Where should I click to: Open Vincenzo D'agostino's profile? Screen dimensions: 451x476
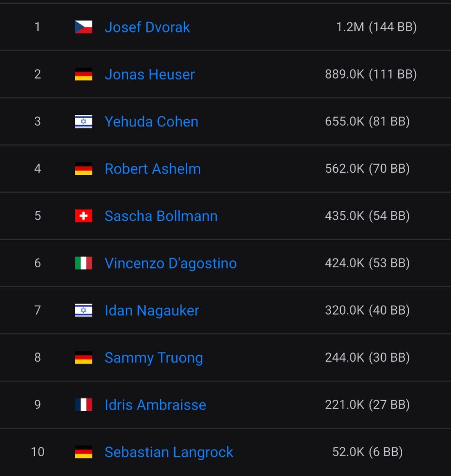click(x=170, y=264)
